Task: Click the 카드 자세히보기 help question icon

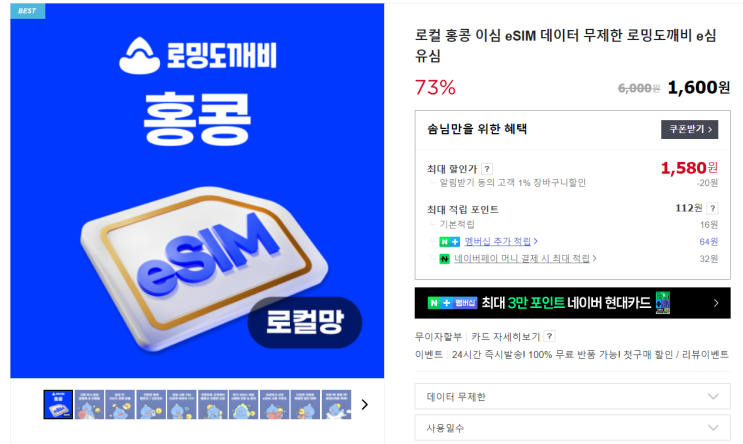Action: (x=549, y=336)
